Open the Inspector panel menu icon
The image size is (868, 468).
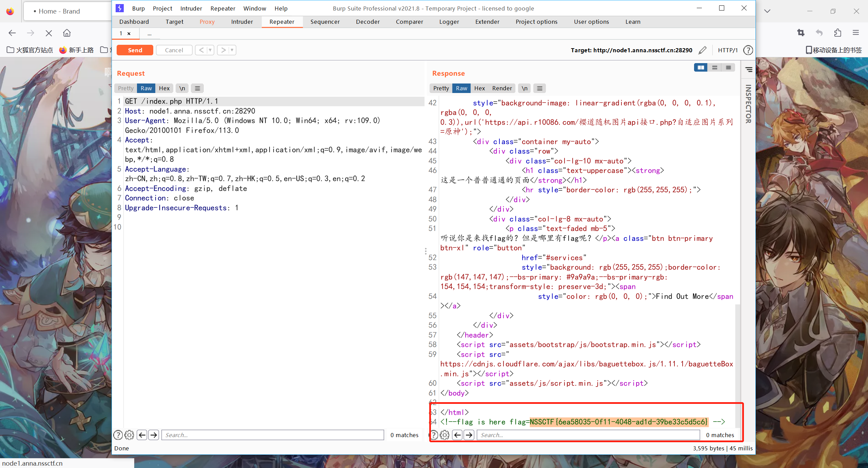click(x=749, y=69)
